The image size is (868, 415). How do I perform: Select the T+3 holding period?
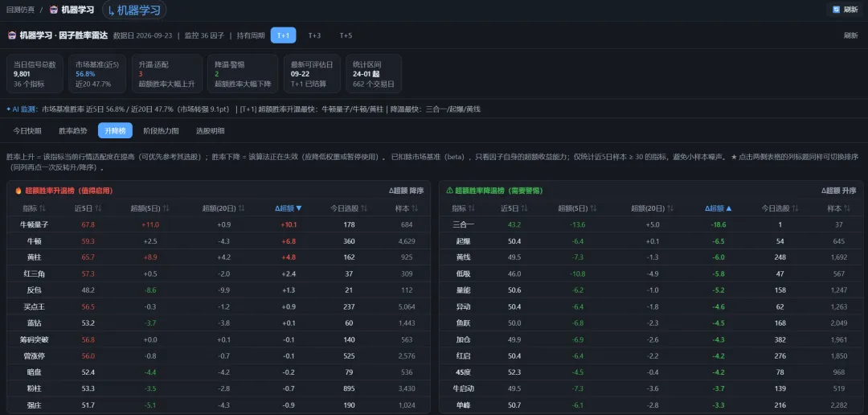tap(314, 35)
